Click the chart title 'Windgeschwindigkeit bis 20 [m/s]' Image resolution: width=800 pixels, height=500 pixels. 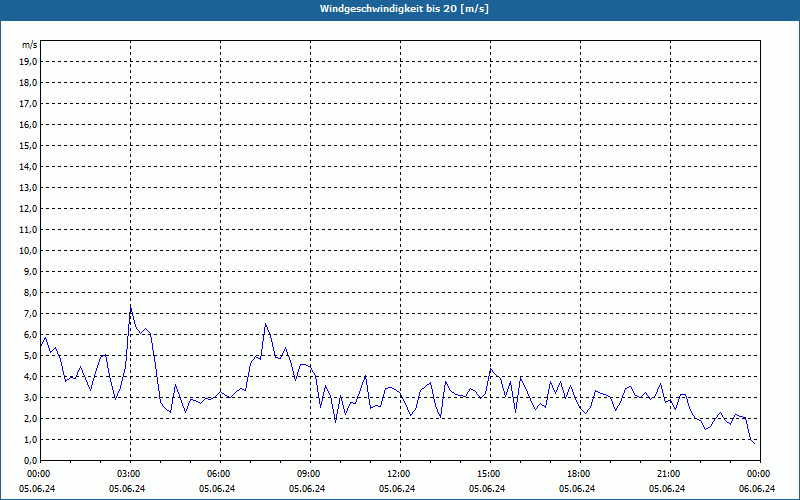(x=404, y=9)
